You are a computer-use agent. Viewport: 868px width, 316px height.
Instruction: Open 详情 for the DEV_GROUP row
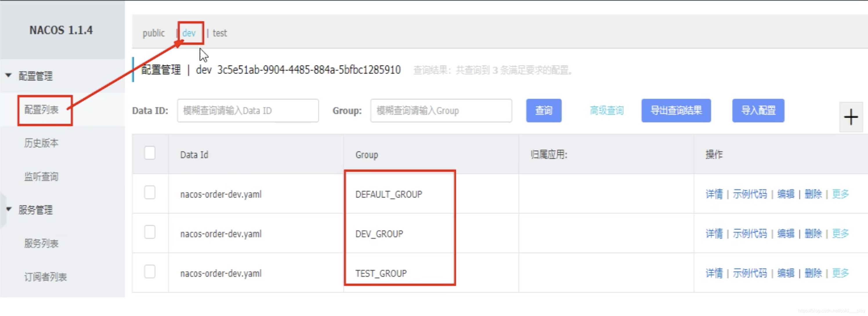[714, 233]
